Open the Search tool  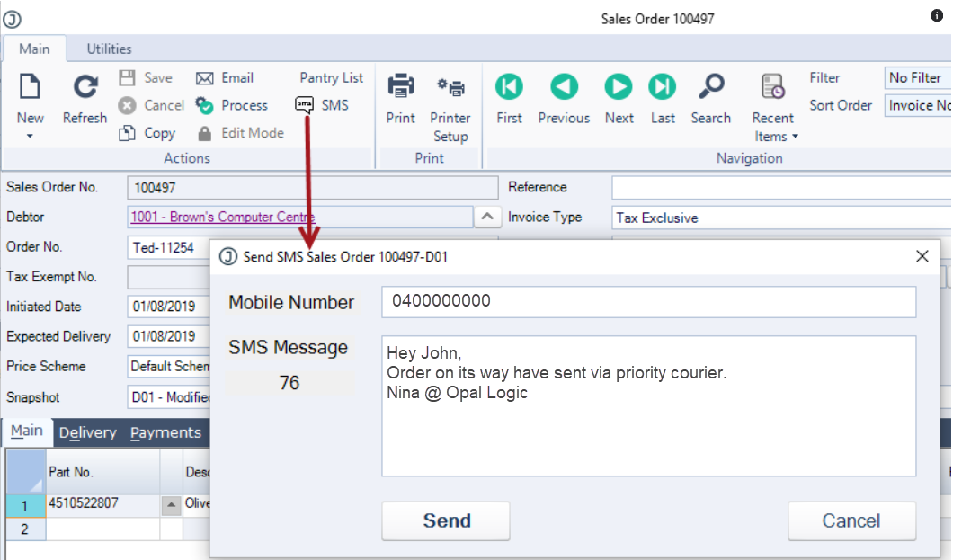pos(710,98)
